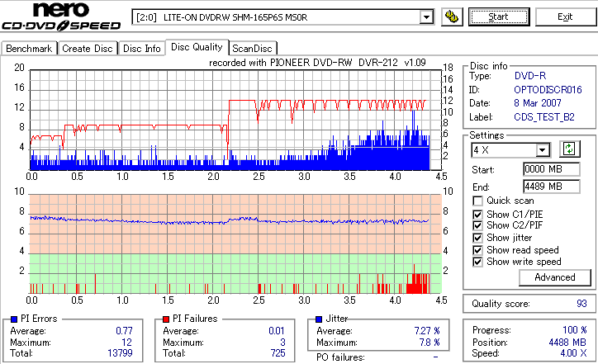Click the blue PI Errors legend square
The image size is (598, 364).
(14, 319)
